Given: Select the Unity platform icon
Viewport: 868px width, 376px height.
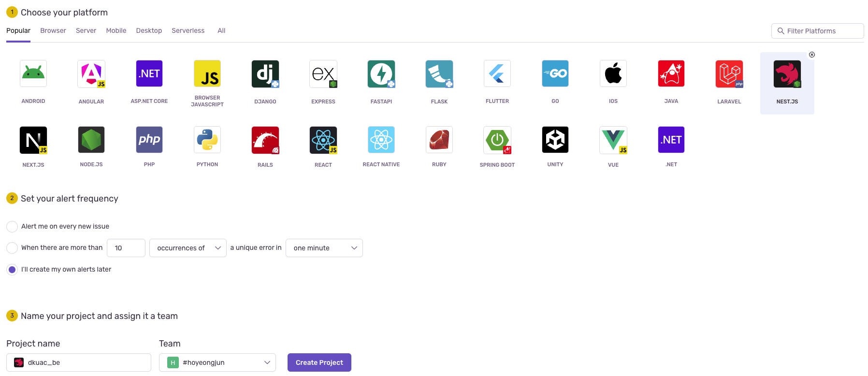Looking at the screenshot, I should [x=555, y=140].
